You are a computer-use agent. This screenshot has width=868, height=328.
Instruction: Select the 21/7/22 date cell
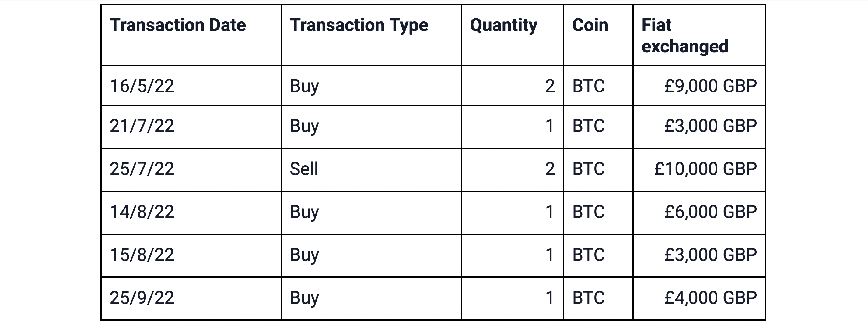click(x=142, y=126)
